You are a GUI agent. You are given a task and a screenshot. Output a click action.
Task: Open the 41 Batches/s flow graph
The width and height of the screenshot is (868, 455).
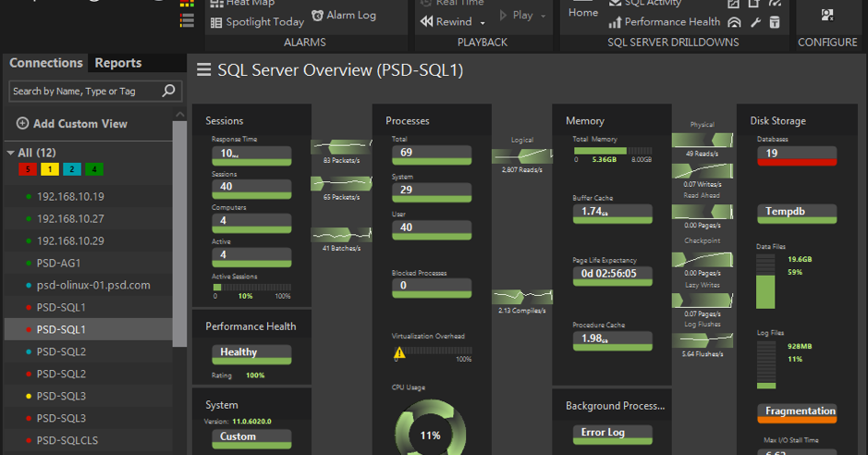coord(341,235)
